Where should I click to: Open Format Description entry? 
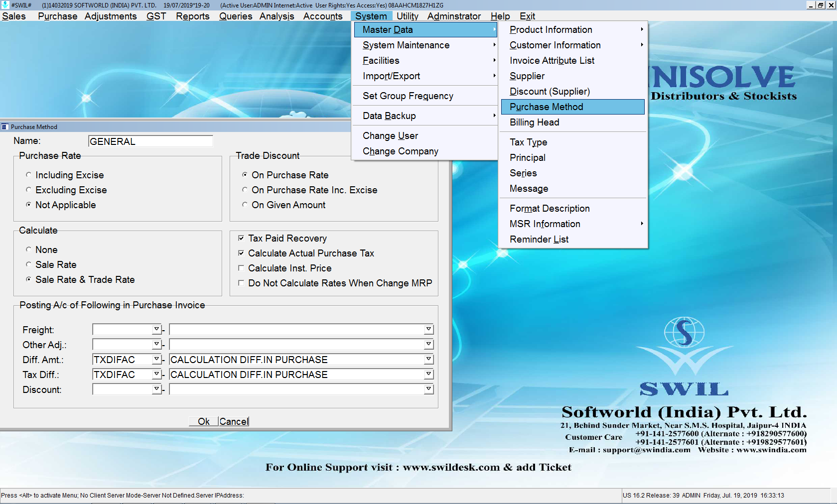point(573,209)
